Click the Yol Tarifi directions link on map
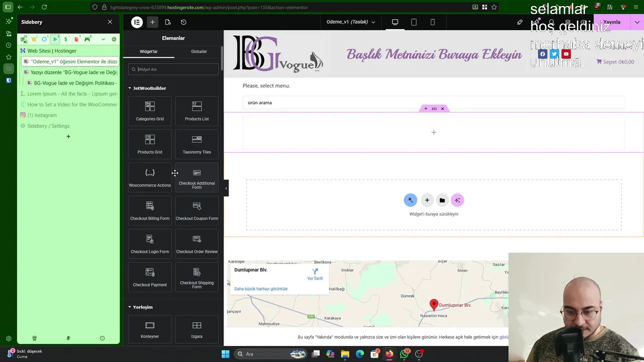The image size is (644, 362). click(x=315, y=275)
